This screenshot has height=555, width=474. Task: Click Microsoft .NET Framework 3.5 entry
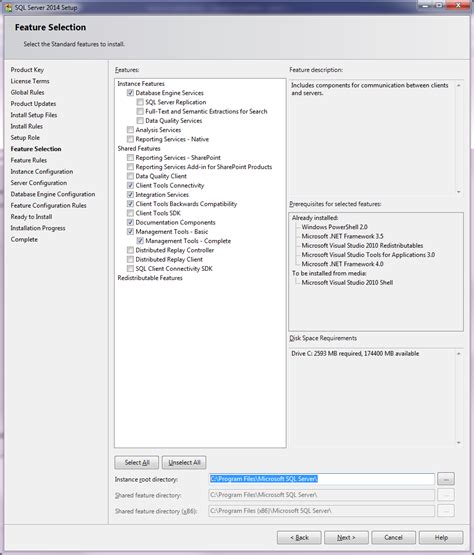coord(342,236)
